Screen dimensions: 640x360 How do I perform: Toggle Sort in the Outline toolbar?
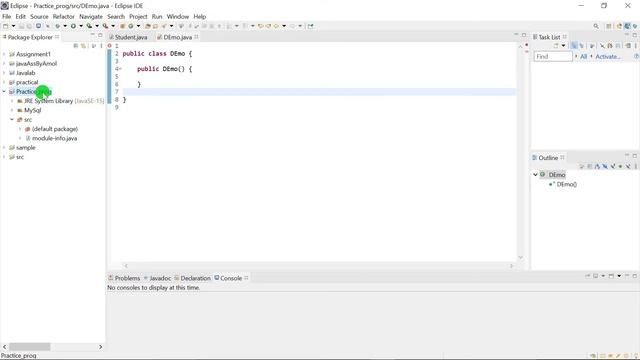pyautogui.click(x=597, y=166)
